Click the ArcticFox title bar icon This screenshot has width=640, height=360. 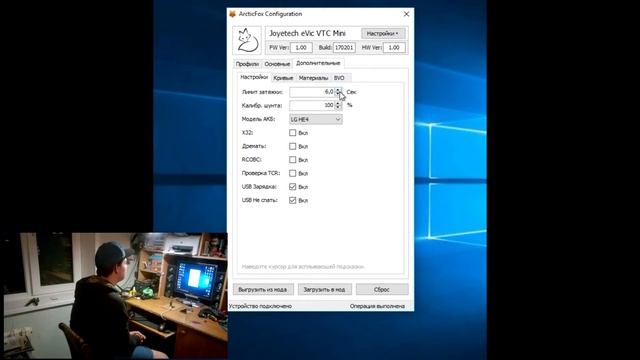[x=233, y=14]
